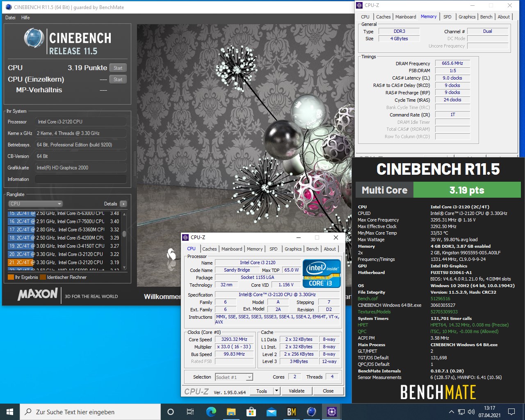Click the Cinebench sphere logo
Viewport: 525px width, 420px height.
tap(34, 38)
